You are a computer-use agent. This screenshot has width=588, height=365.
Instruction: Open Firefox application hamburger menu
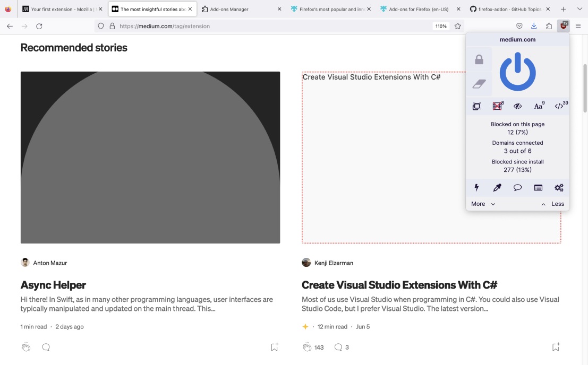pyautogui.click(x=578, y=26)
